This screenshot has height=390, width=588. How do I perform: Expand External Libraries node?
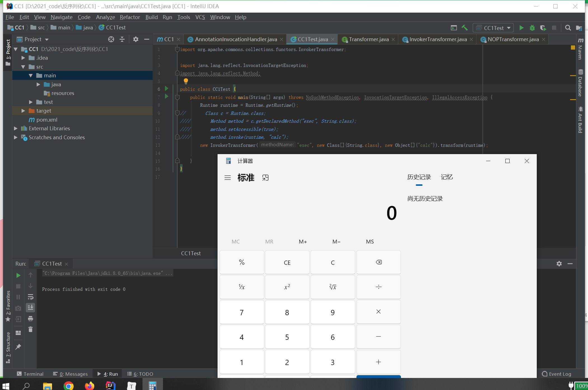[16, 129]
